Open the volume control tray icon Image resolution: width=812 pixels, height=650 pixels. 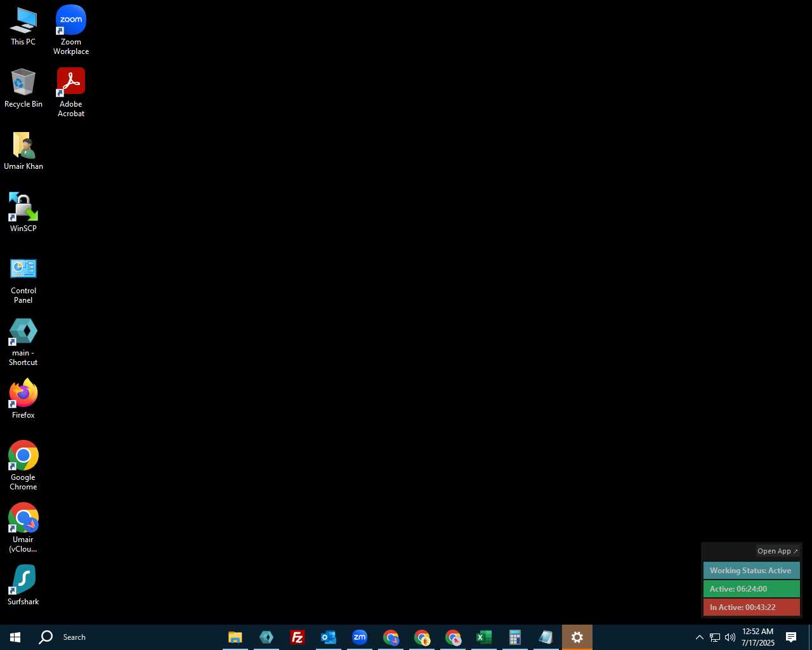[x=730, y=637]
